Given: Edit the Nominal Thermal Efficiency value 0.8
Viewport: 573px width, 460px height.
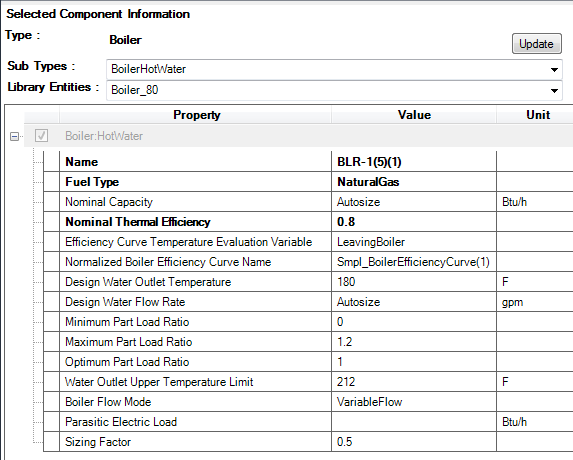Looking at the screenshot, I should click(414, 222).
